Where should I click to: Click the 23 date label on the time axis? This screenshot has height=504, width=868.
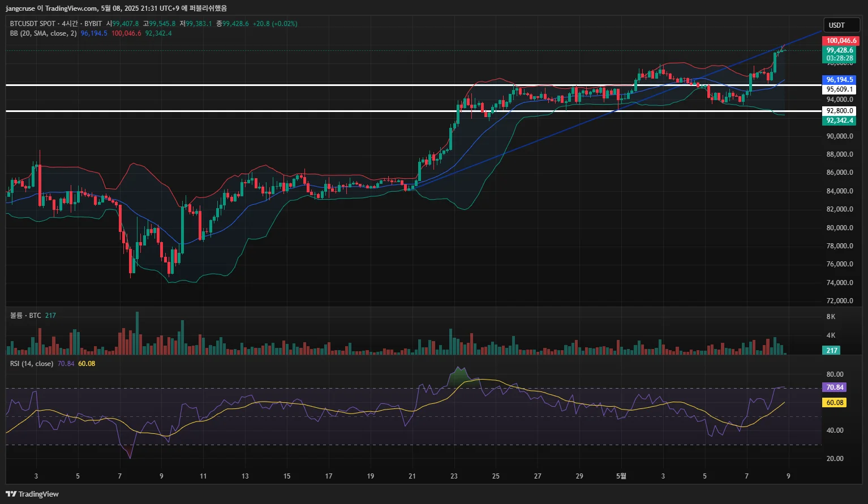(x=454, y=476)
